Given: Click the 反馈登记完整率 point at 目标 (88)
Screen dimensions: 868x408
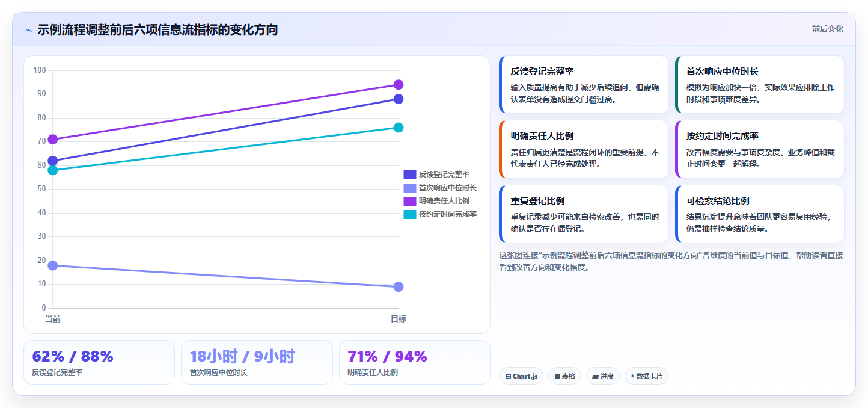Looking at the screenshot, I should pyautogui.click(x=399, y=99).
